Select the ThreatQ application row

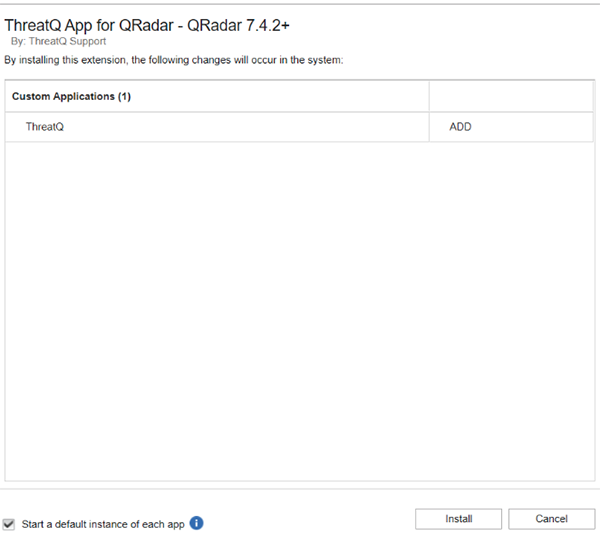point(299,127)
